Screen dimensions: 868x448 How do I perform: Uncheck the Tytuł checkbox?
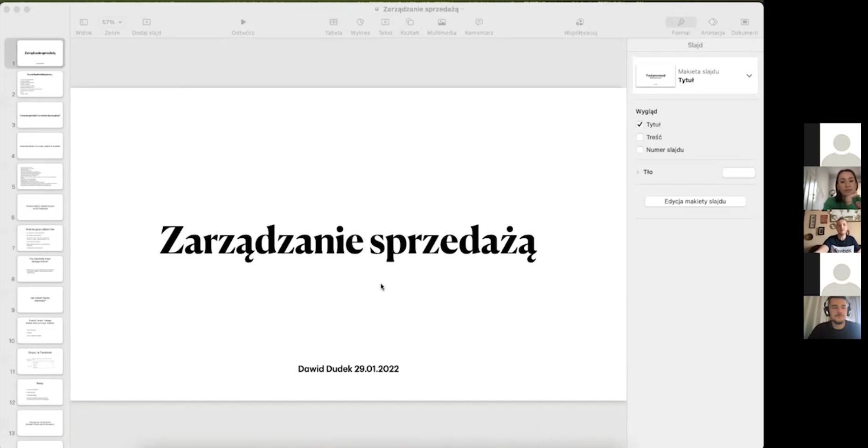coord(640,124)
